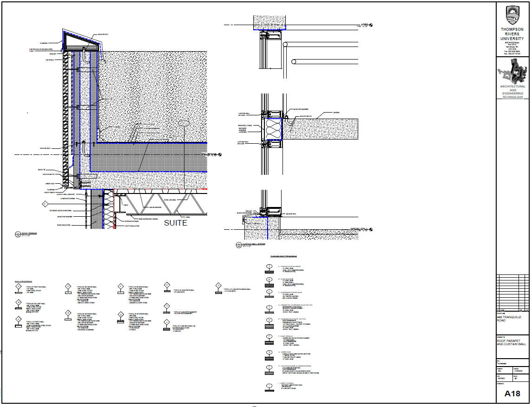Click the diamond wall tag left of composite siding
This screenshot has width=532, height=407.
coord(45,204)
